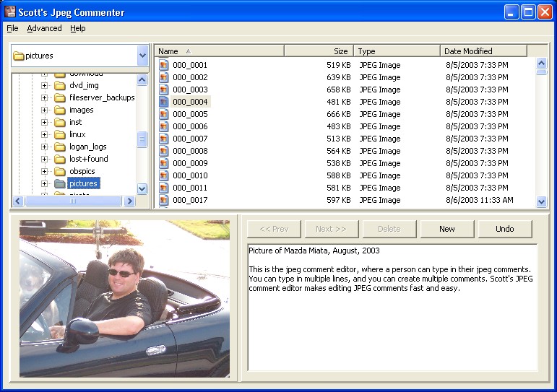Viewport: 557px width, 392px height.
Task: Expand the linux tree node
Action: pos(44,134)
